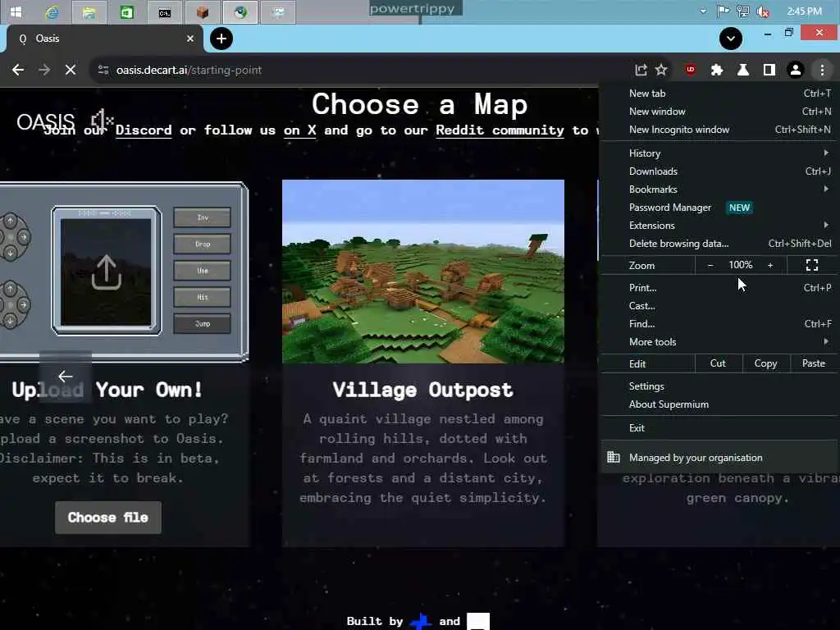Click the Paste button
Image resolution: width=840 pixels, height=630 pixels.
pos(813,363)
